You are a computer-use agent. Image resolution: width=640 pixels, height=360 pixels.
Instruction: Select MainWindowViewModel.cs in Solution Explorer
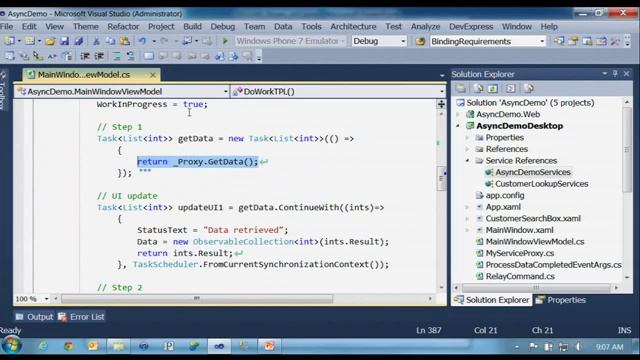click(535, 242)
